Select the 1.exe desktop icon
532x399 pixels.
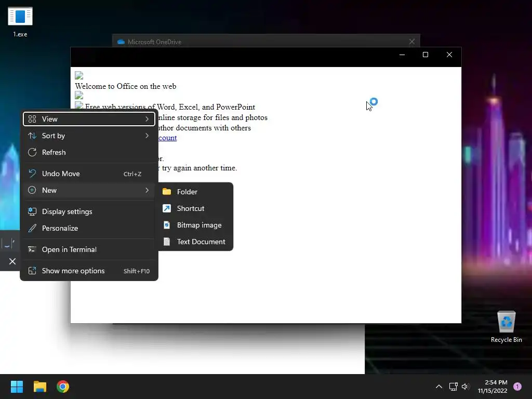(20, 22)
